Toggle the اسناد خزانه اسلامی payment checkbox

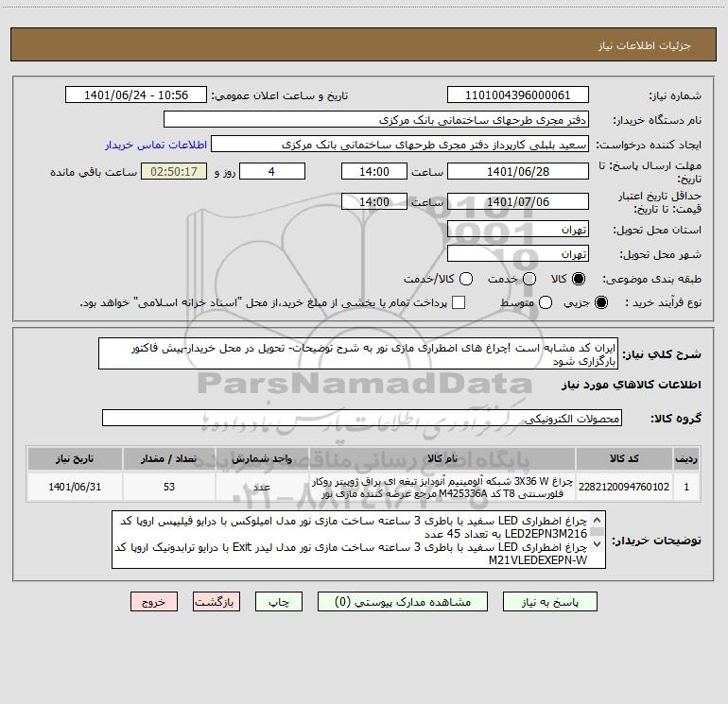tap(459, 302)
